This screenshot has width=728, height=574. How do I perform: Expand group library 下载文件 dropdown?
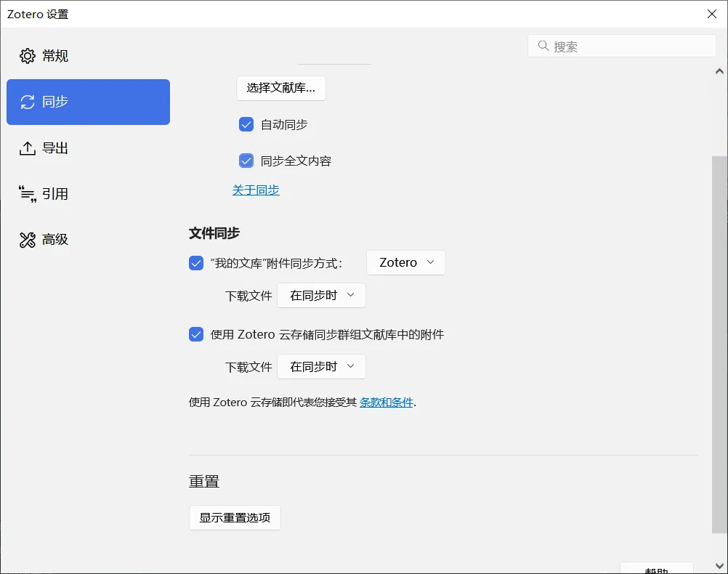pos(321,367)
